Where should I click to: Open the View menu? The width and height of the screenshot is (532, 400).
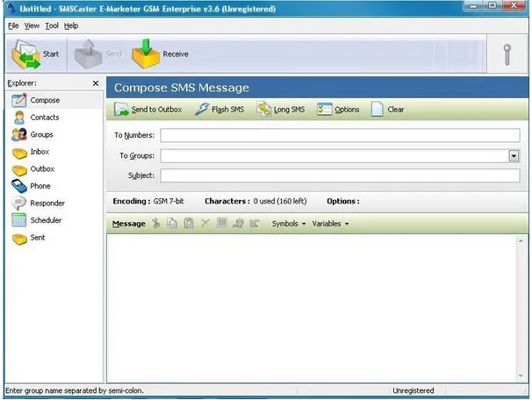[x=32, y=25]
